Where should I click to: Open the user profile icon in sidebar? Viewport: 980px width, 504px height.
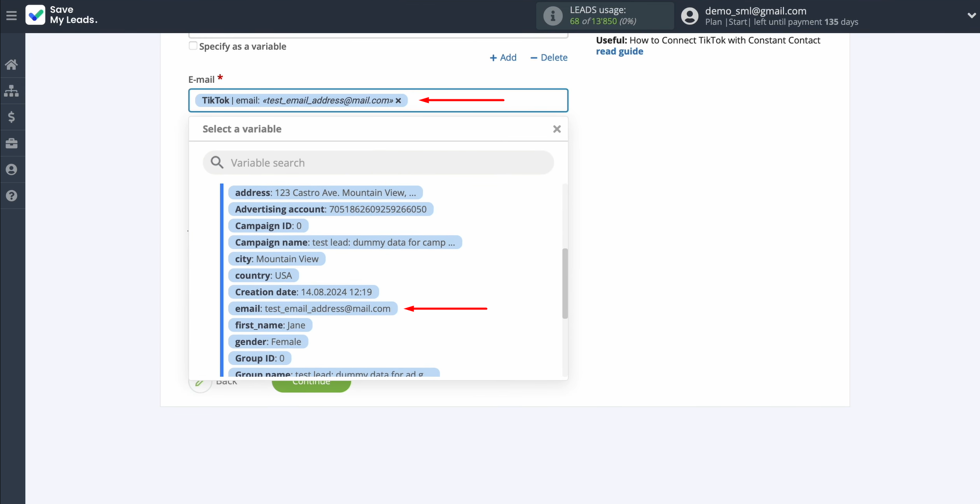[12, 169]
